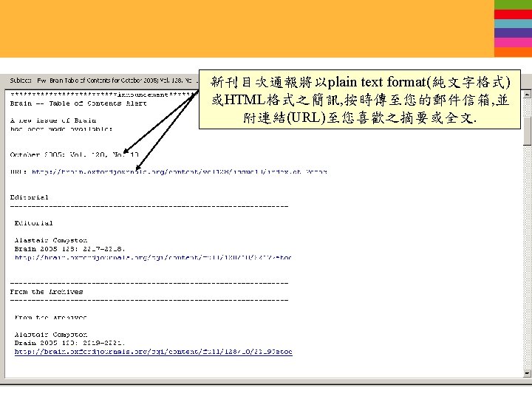Select 'Brain -- Table of Contents Alert' text

tap(78, 103)
